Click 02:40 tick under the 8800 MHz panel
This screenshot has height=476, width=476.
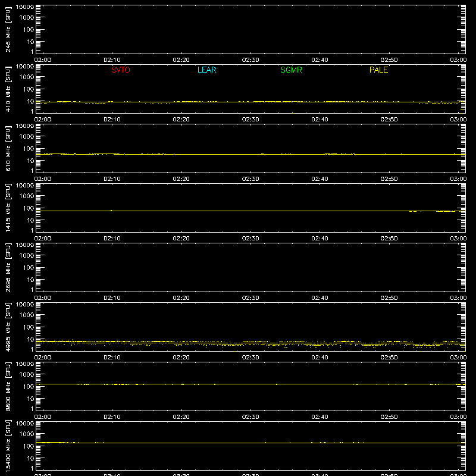(320, 417)
